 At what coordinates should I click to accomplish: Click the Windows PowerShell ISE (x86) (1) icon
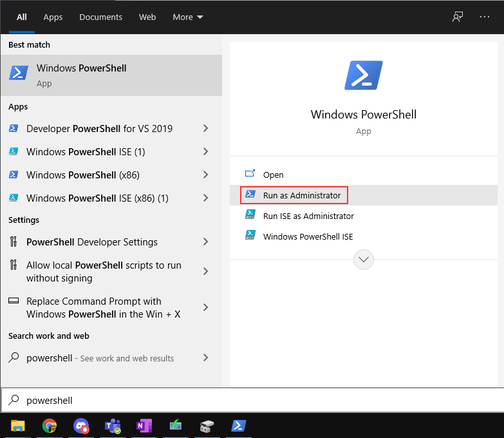[x=14, y=198]
